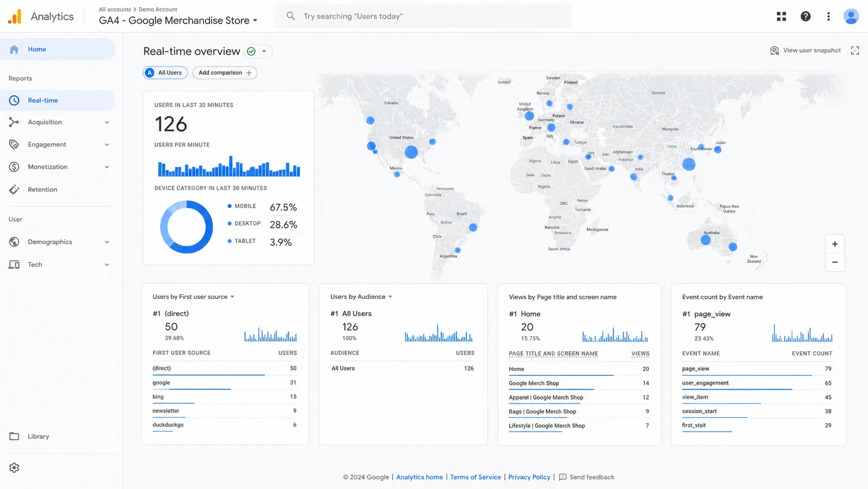Viewport: 868px width, 489px height.
Task: Click the Retention sidebar icon
Action: point(14,190)
